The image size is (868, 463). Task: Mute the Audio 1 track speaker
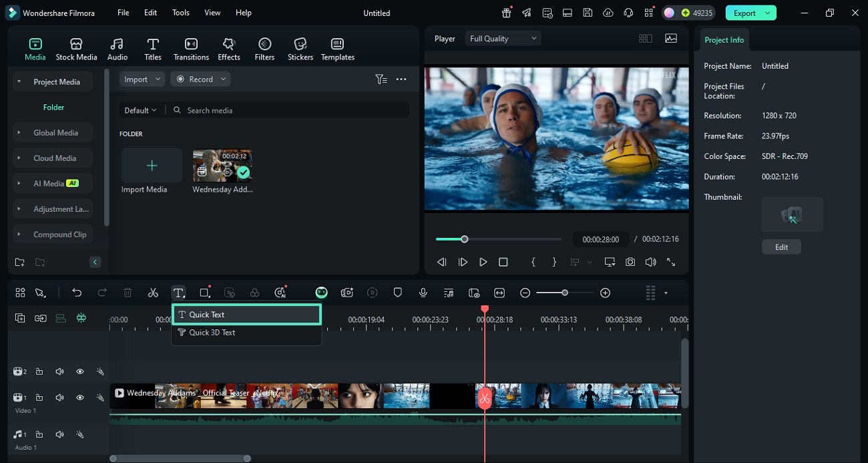59,434
